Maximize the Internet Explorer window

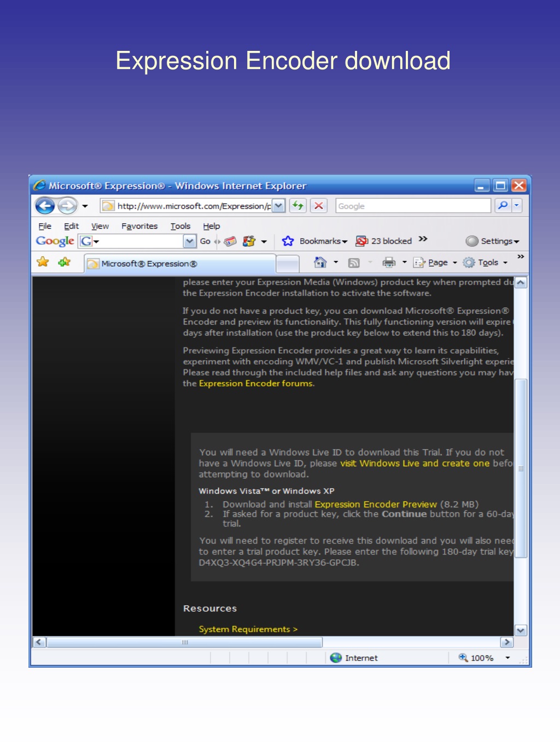coord(500,186)
